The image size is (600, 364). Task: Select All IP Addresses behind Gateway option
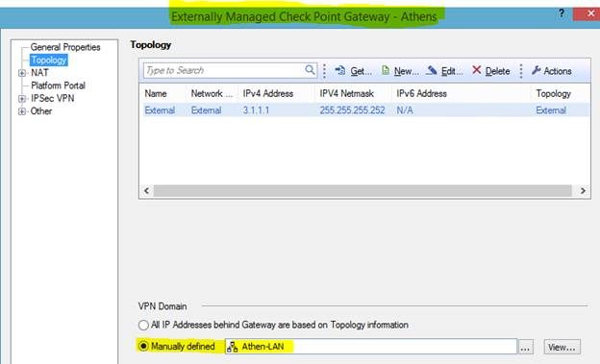coord(143,325)
